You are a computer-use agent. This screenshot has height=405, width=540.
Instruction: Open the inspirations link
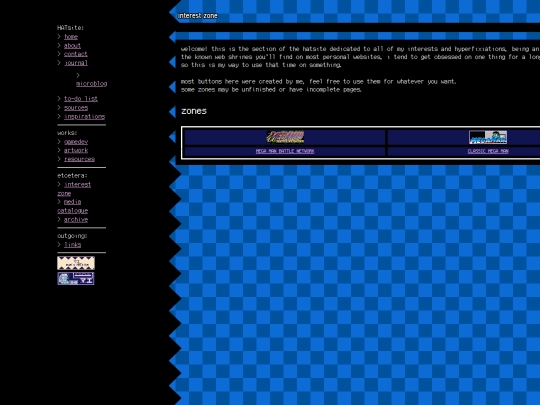click(84, 116)
